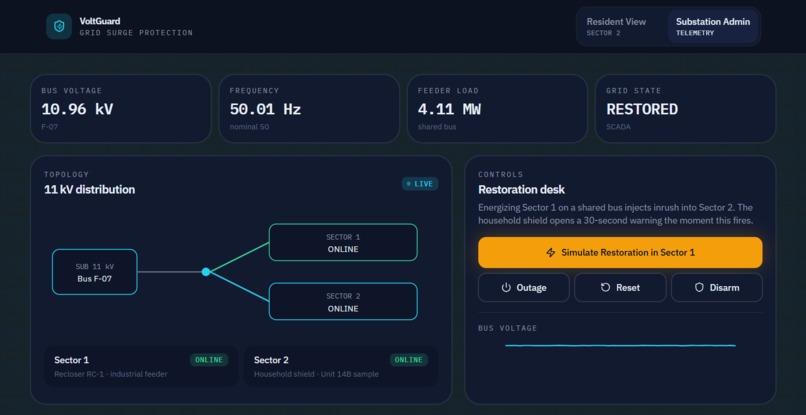The height and width of the screenshot is (415, 806).
Task: Click the VoltGuard title text
Action: (100, 21)
